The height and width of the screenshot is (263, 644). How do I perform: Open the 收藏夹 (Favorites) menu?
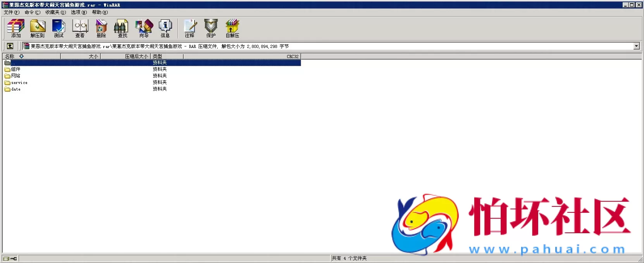pyautogui.click(x=55, y=12)
